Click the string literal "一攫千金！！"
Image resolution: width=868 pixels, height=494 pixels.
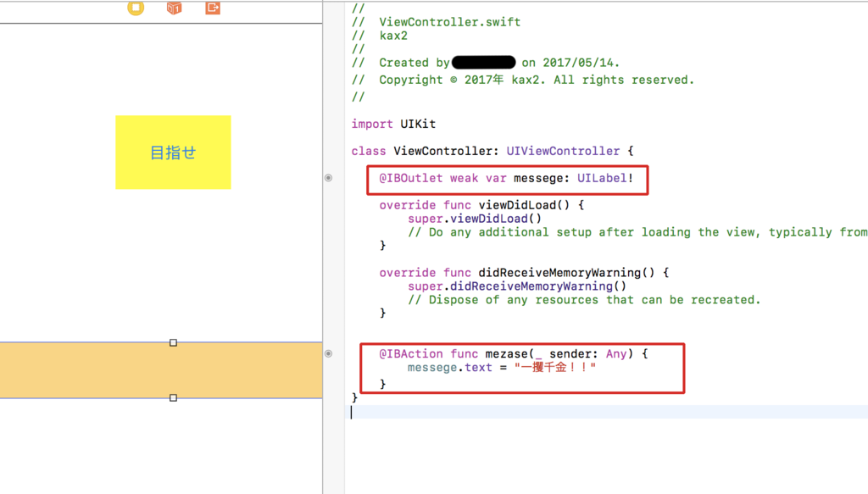coord(555,367)
